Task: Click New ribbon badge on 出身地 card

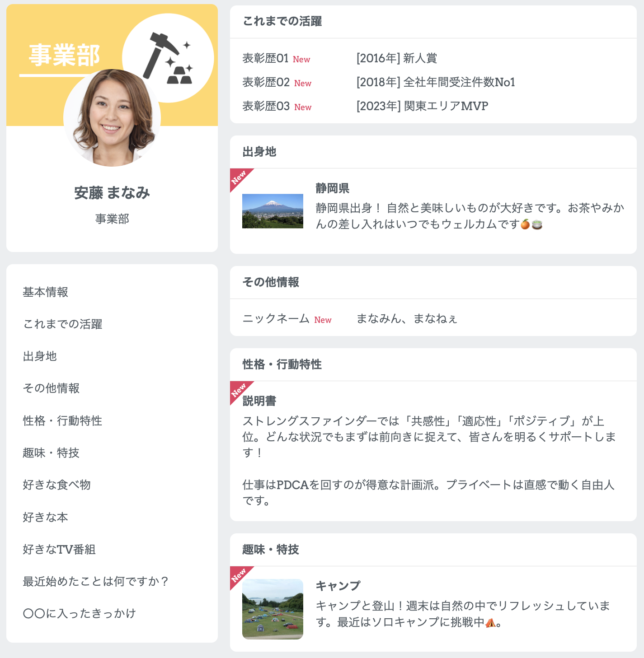Action: click(239, 177)
